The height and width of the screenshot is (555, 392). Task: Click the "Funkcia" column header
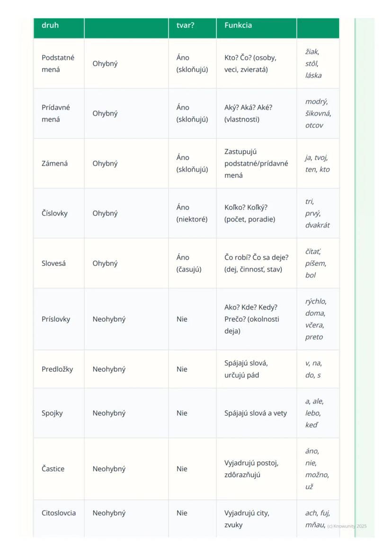(238, 25)
